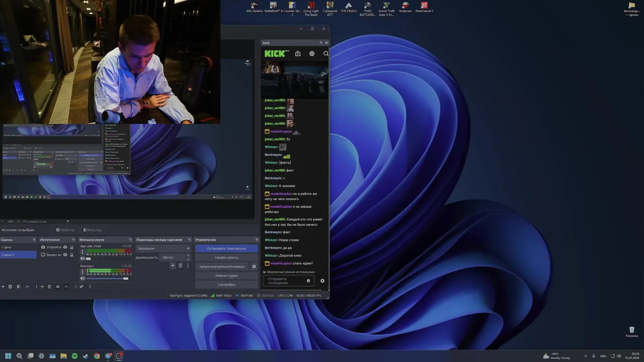Screen dimensions: 644x362
Task: Add a transition with plus icon
Action: tap(173, 265)
